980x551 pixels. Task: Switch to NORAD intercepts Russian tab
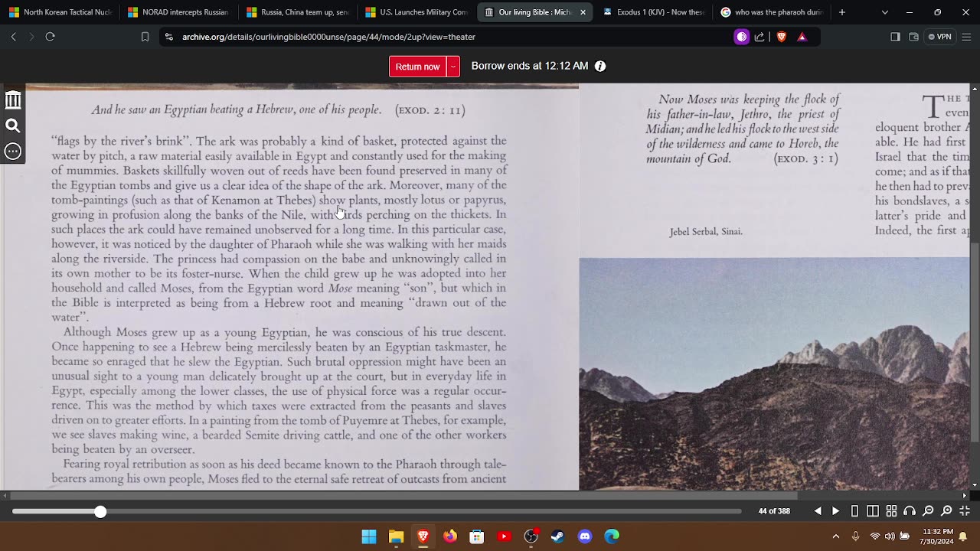pyautogui.click(x=179, y=12)
